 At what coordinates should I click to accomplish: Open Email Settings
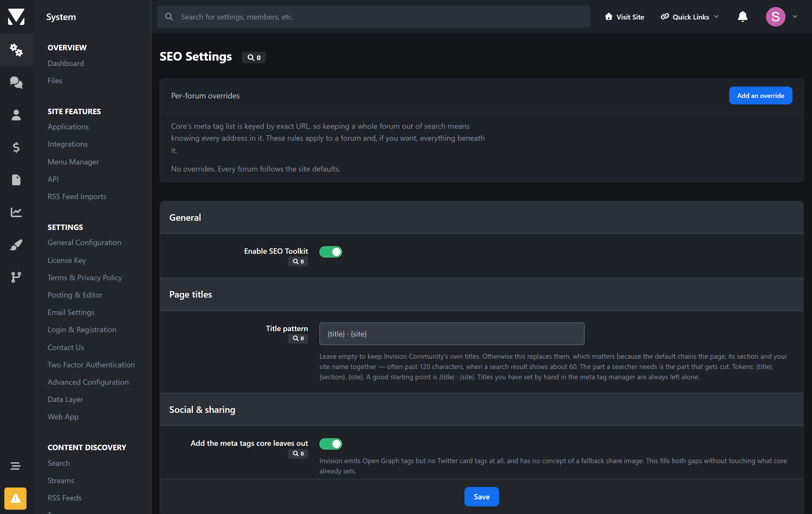[71, 312]
